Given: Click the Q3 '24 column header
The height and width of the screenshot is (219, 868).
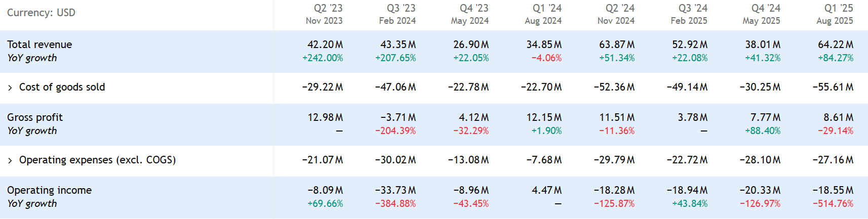Looking at the screenshot, I should click(689, 14).
